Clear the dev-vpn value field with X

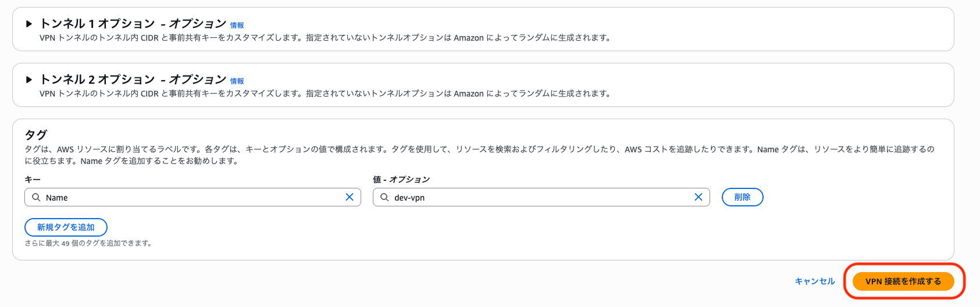coord(699,197)
